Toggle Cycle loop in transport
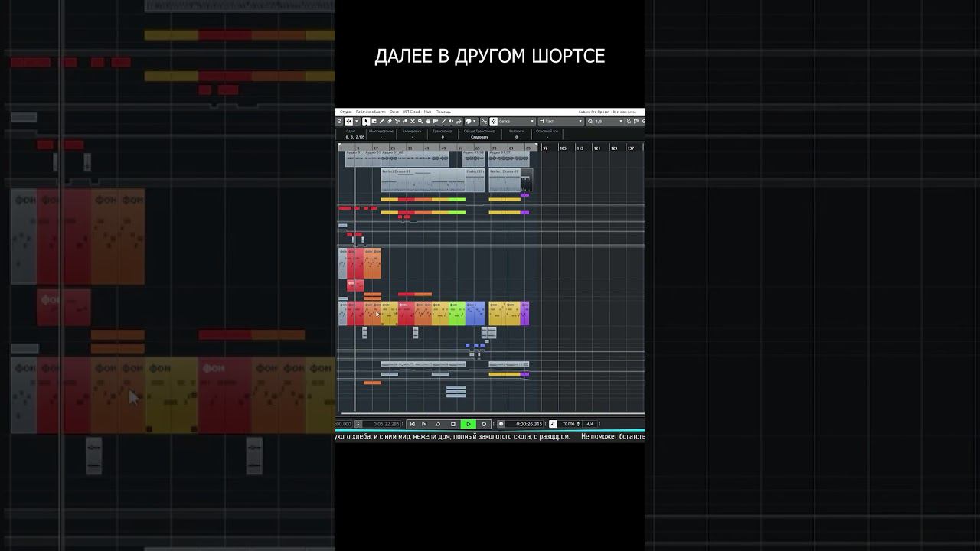The image size is (980, 551). 438,424
